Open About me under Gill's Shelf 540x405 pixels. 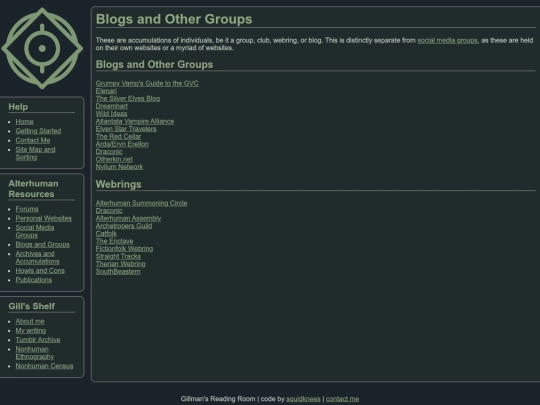pos(30,321)
